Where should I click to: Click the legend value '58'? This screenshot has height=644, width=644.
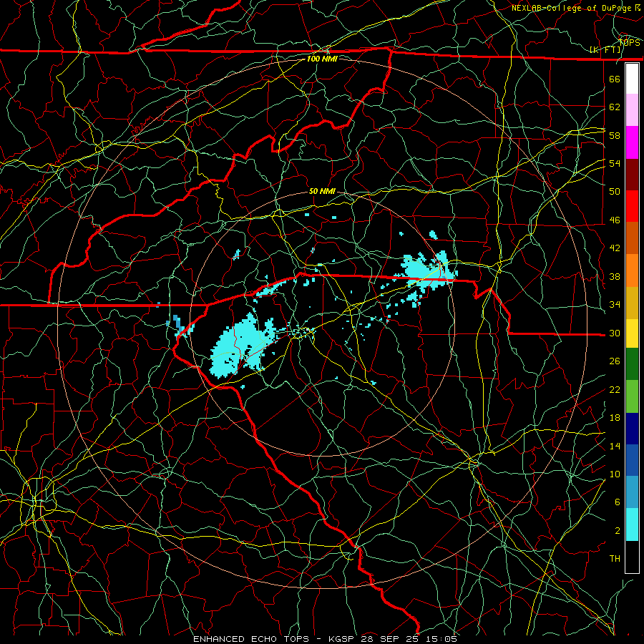615,135
